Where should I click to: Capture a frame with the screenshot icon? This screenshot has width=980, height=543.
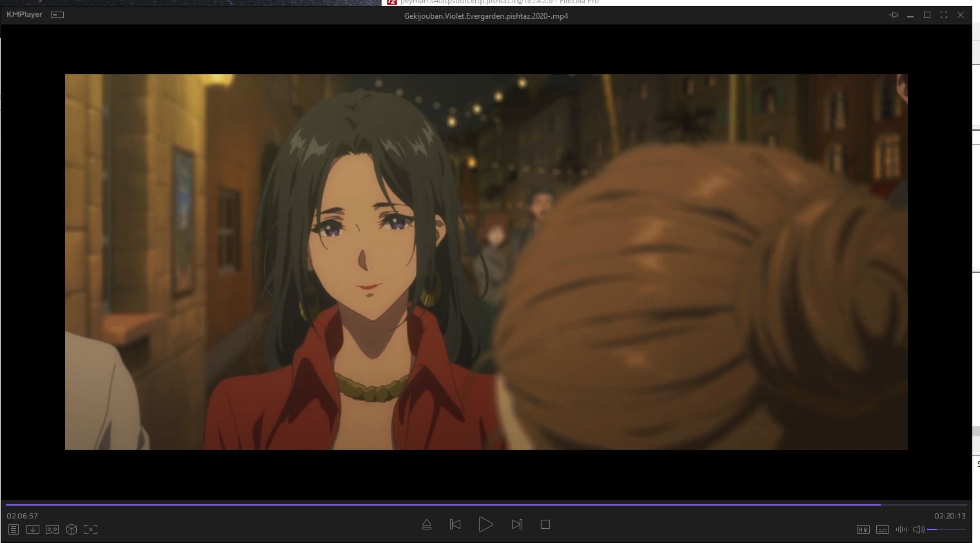[x=91, y=529]
